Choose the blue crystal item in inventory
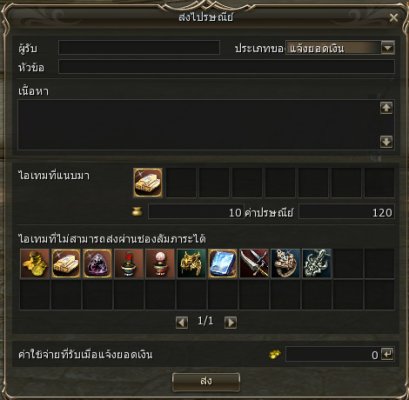 (x=223, y=263)
